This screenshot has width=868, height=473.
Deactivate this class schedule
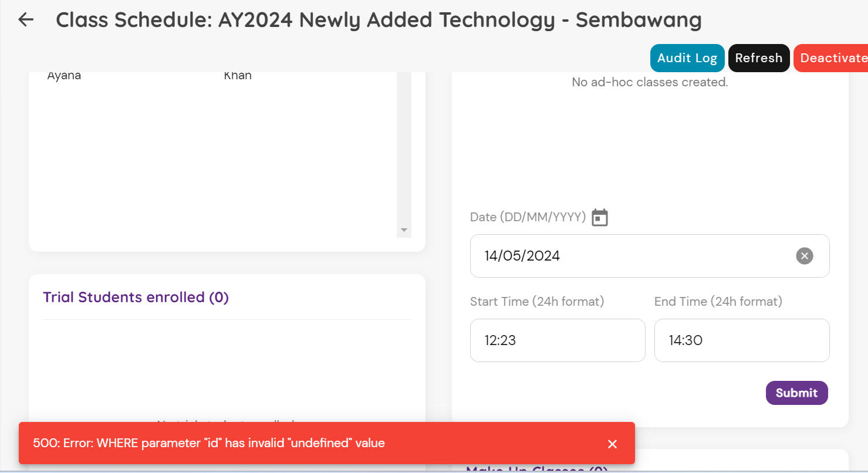(832, 58)
